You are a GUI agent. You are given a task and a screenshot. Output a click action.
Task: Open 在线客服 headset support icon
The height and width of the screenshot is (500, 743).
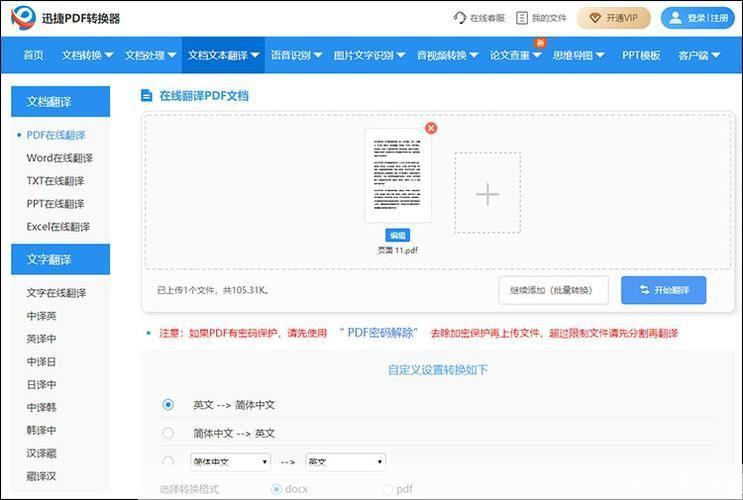[459, 18]
